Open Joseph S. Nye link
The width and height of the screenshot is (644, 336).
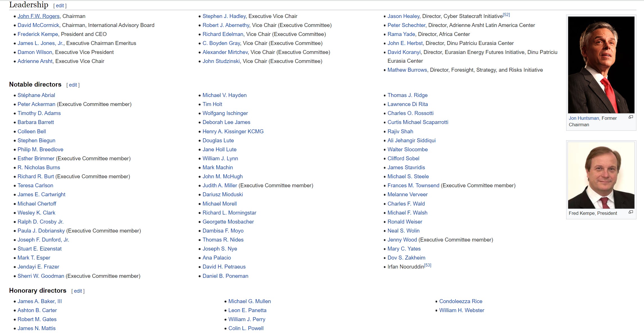pos(220,249)
